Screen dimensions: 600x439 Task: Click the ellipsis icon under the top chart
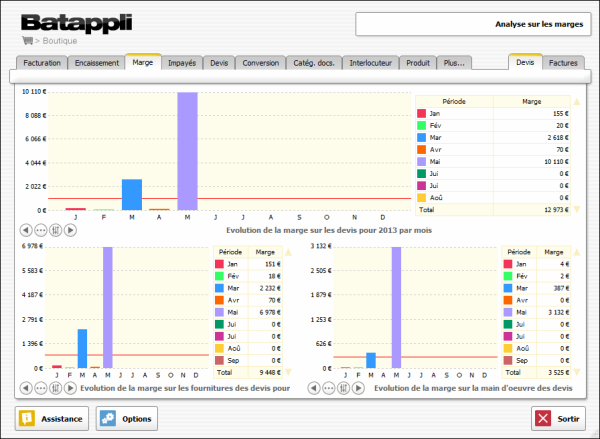[x=40, y=229]
